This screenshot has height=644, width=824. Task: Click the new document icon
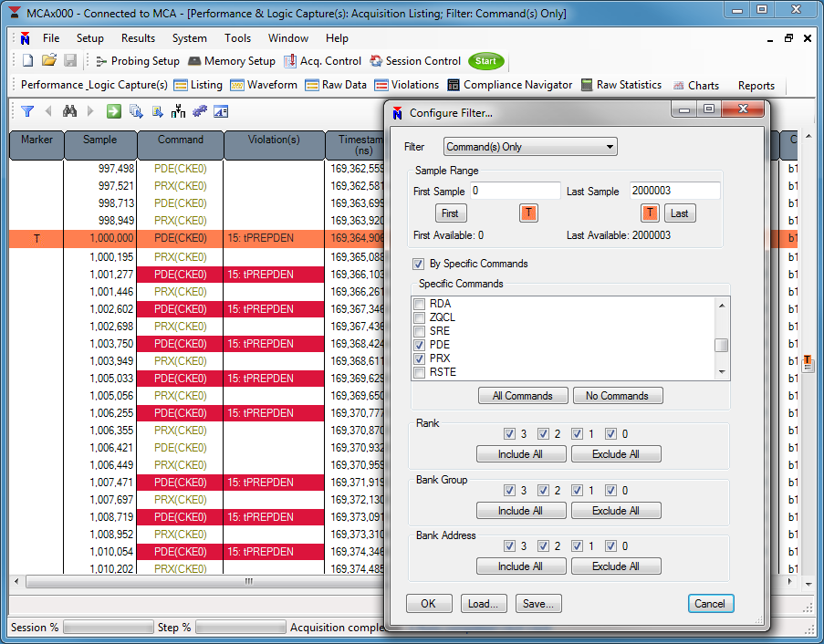(x=27, y=61)
